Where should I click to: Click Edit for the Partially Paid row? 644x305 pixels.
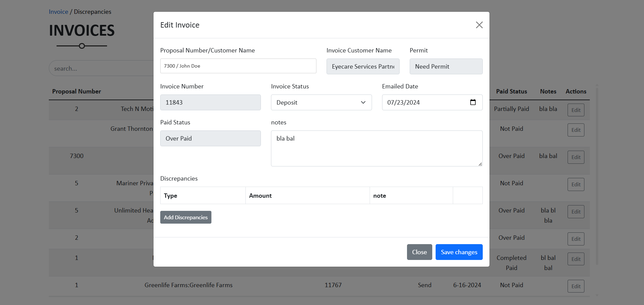click(576, 110)
